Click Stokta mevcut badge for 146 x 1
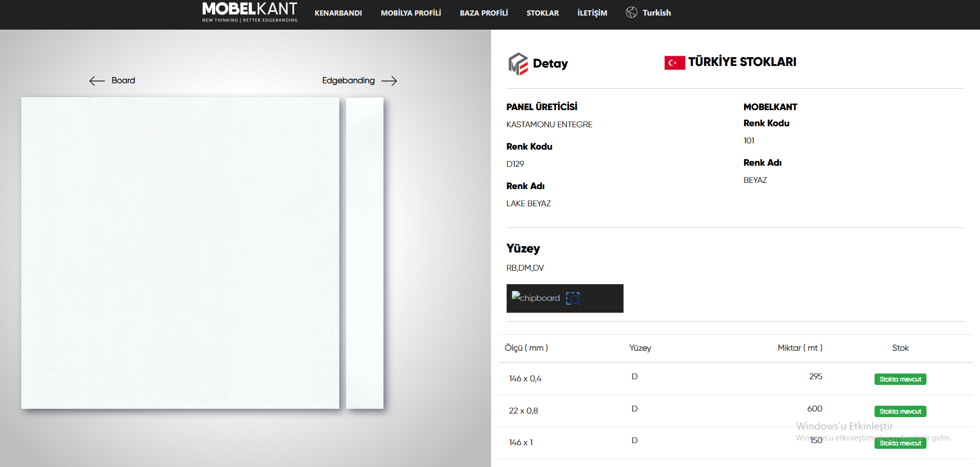980x467 pixels. [900, 443]
